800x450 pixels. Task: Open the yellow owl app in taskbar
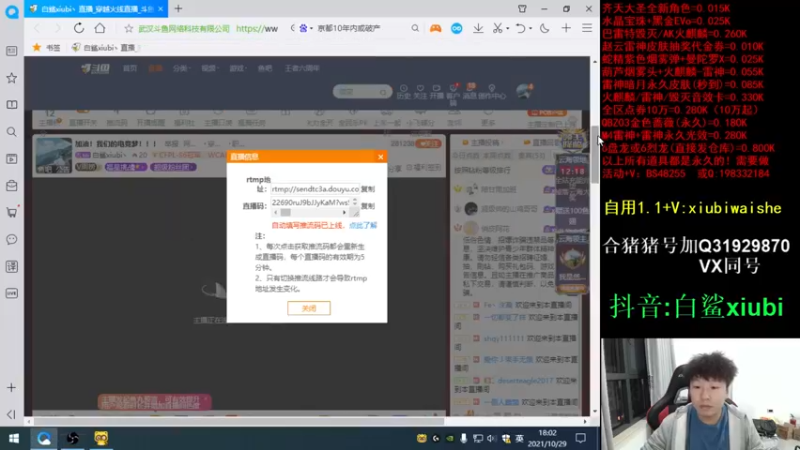(x=101, y=438)
